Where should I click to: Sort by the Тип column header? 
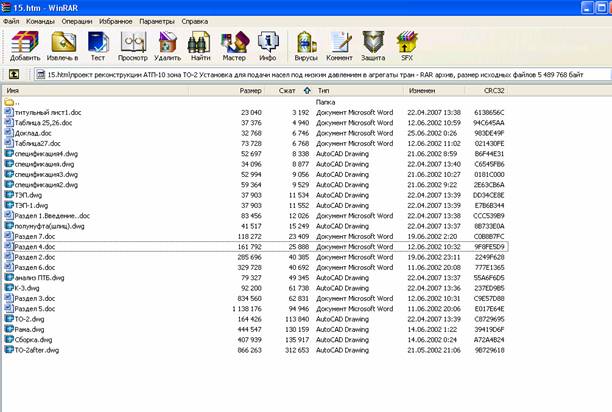point(358,91)
